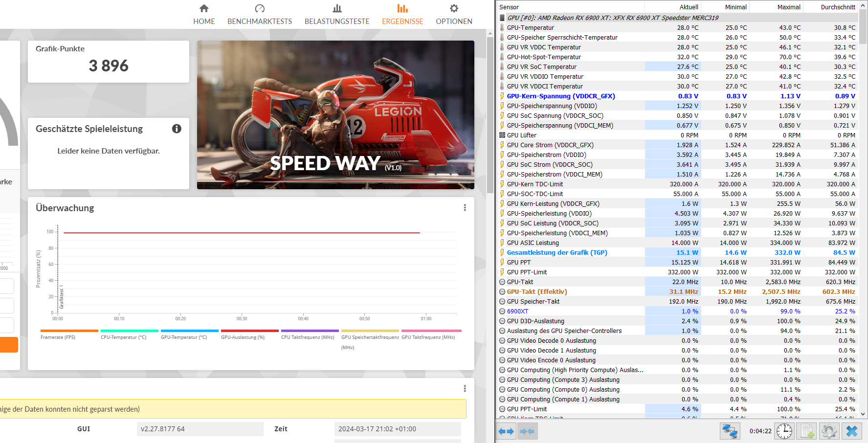Viewport: 868px width, 443px height.
Task: Open the OPTIONEN tab
Action: click(x=454, y=14)
